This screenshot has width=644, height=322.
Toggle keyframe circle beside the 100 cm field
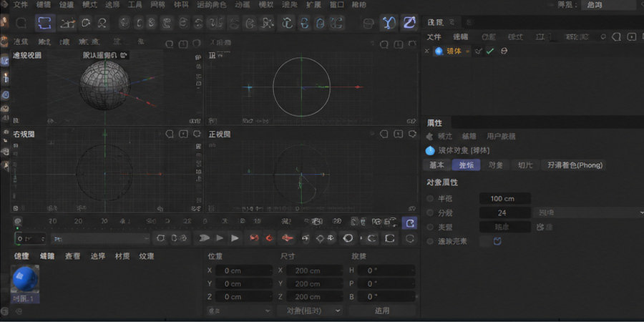click(430, 198)
